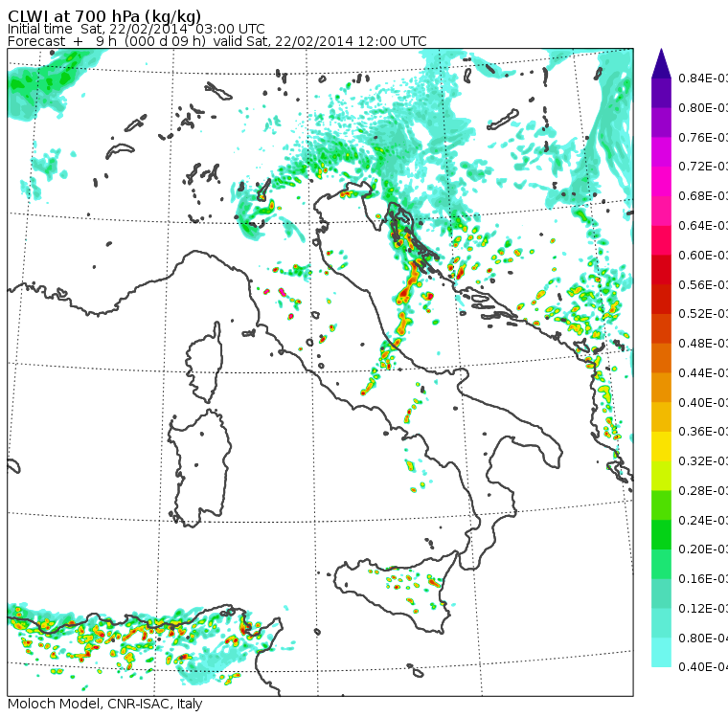This screenshot has height=717, width=728.
Task: Click the 0.20E-03 colorbar label
Action: pos(703,549)
